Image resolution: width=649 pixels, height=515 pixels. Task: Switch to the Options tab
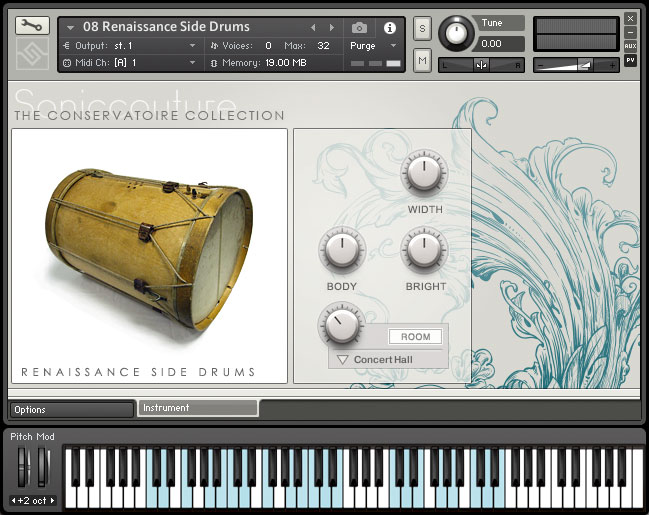coord(72,409)
